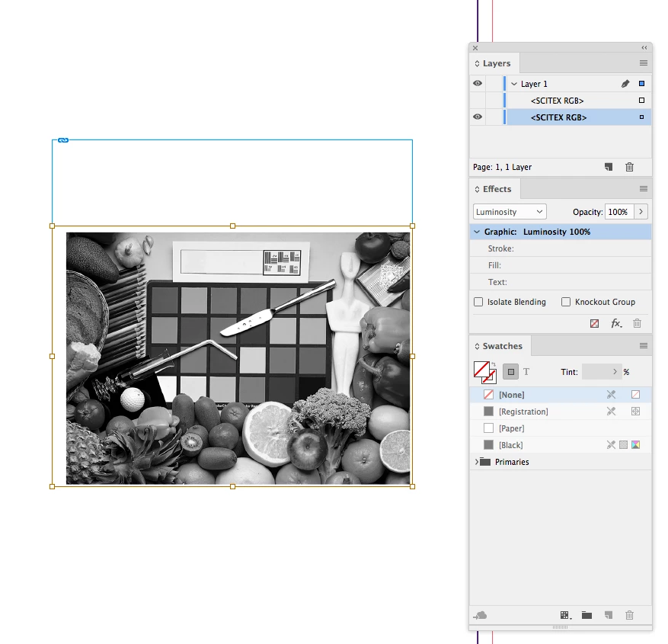Viewport: 668px width, 644px height.
Task: Close the panel group with X
Action: tap(475, 48)
